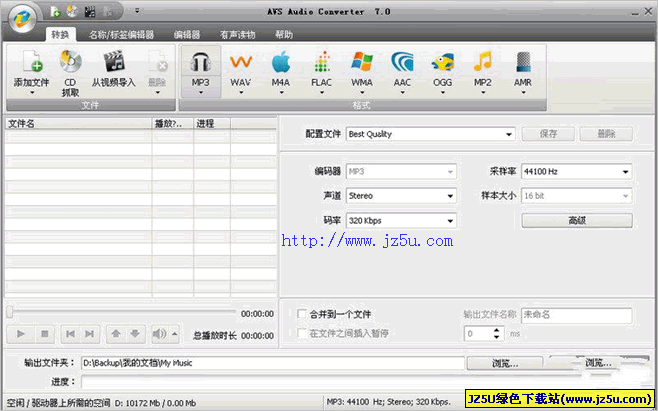Expand arrow under 添加文件 button
658x411 pixels.
point(31,92)
